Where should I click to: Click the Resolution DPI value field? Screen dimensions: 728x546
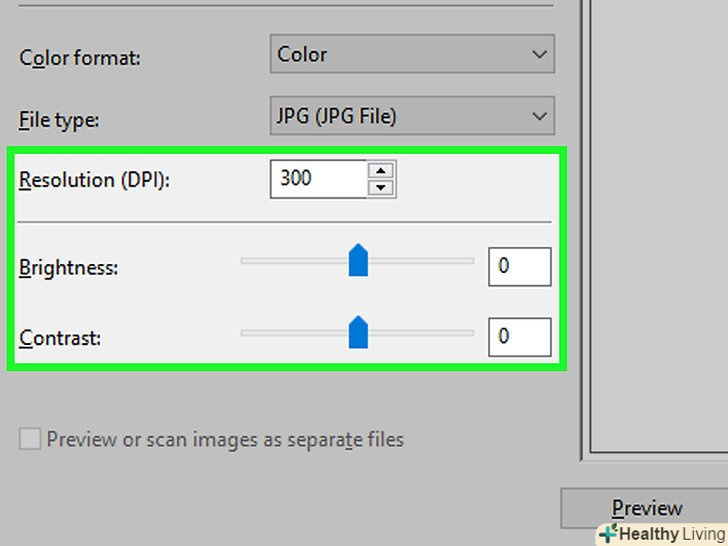[x=317, y=179]
